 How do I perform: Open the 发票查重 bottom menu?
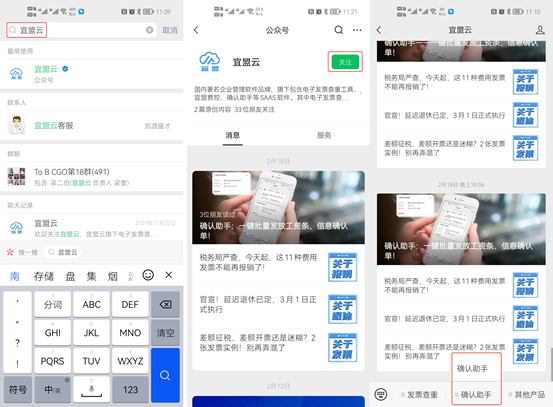click(x=420, y=395)
